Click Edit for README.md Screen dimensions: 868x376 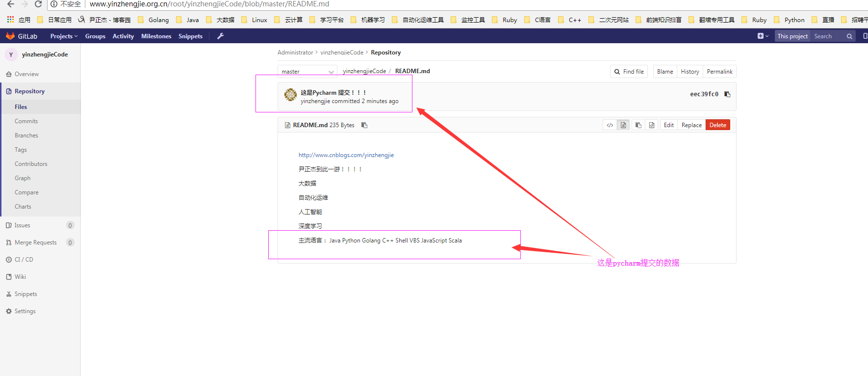669,125
